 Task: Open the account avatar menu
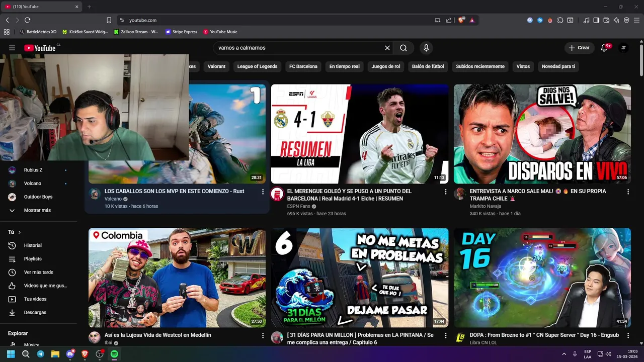tap(623, 48)
